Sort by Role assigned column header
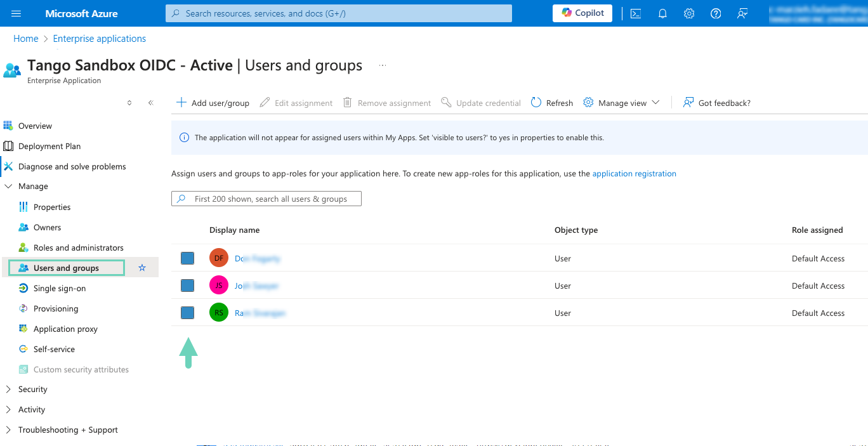This screenshot has width=868, height=446. click(817, 230)
